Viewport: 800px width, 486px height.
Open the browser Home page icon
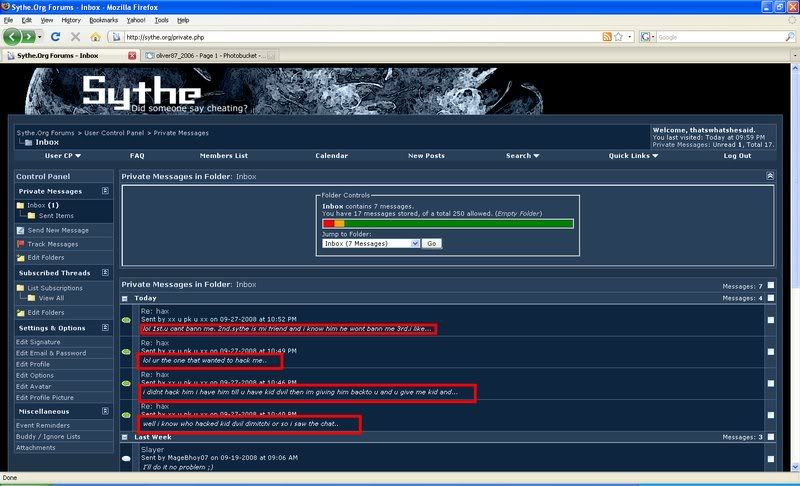point(95,37)
